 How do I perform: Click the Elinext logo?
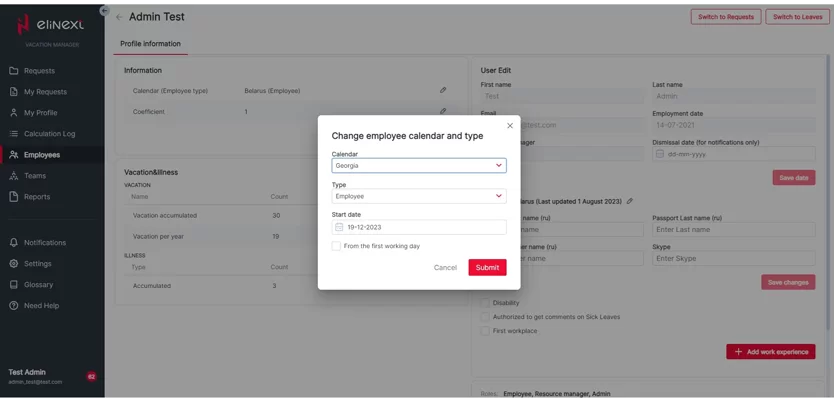(51, 24)
